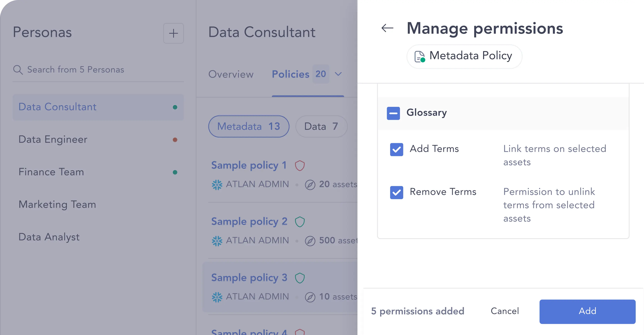Click the Glossary section header label
Viewport: 644px width, 335px height.
pos(427,113)
